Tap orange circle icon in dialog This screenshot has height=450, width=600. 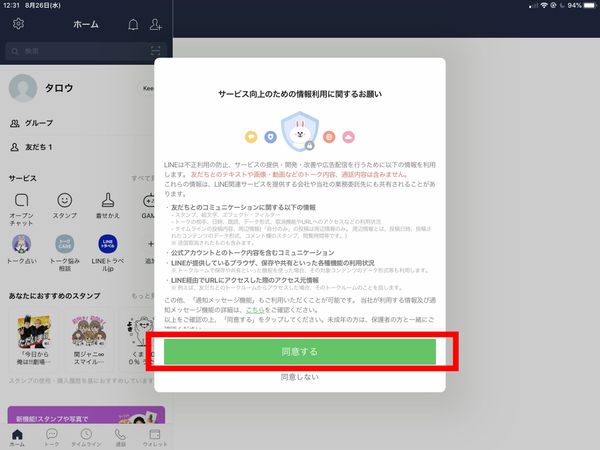tap(329, 137)
